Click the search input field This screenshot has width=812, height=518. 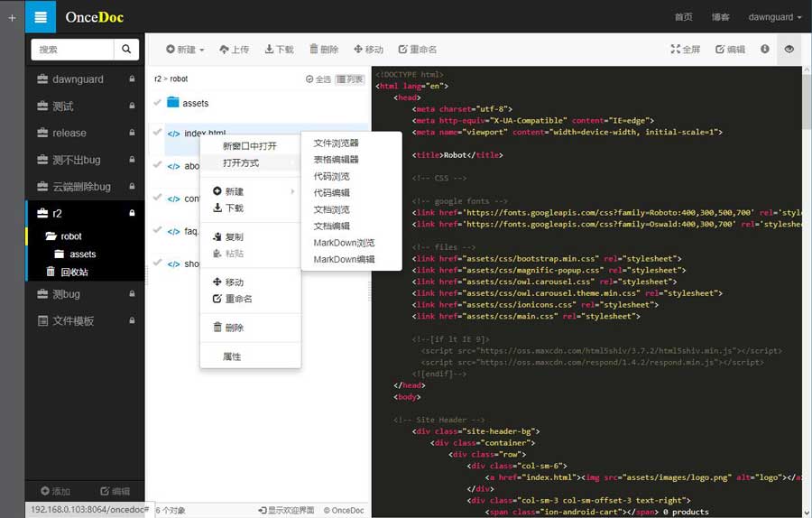pyautogui.click(x=72, y=50)
